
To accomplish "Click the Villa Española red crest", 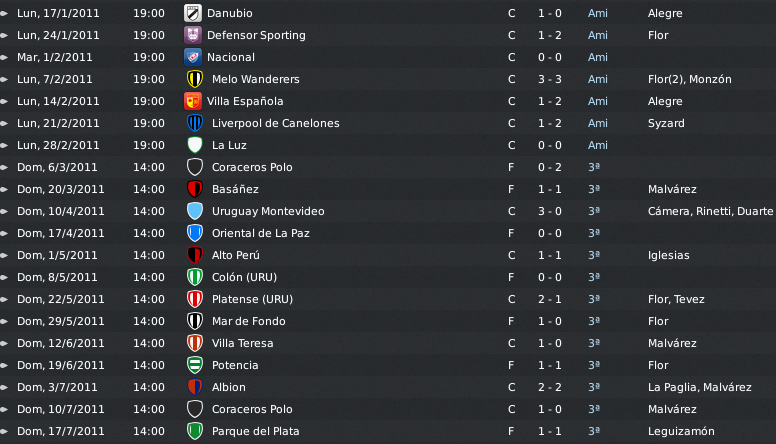I will [193, 101].
